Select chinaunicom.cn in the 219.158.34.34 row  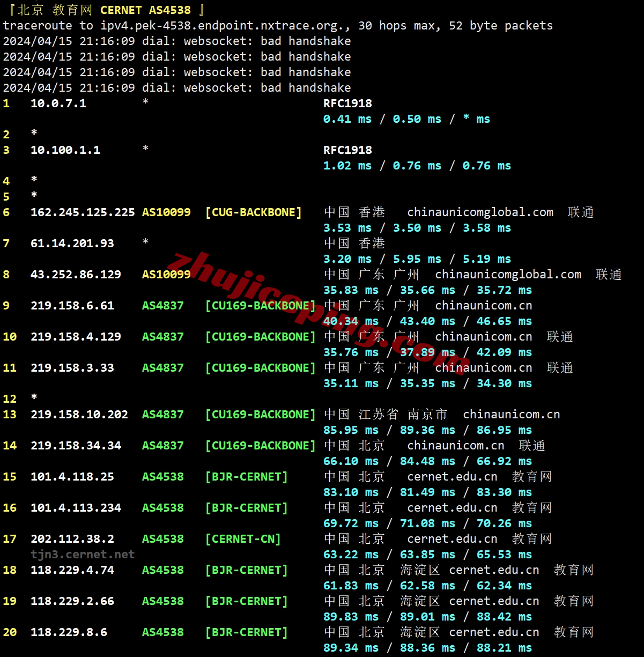pyautogui.click(x=456, y=446)
